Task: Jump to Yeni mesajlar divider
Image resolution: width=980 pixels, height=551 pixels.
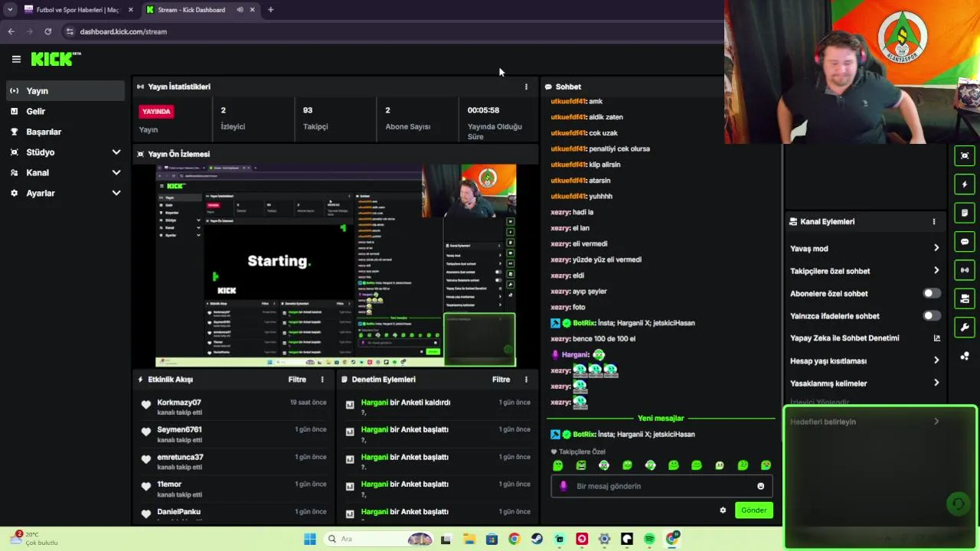Action: [660, 419]
